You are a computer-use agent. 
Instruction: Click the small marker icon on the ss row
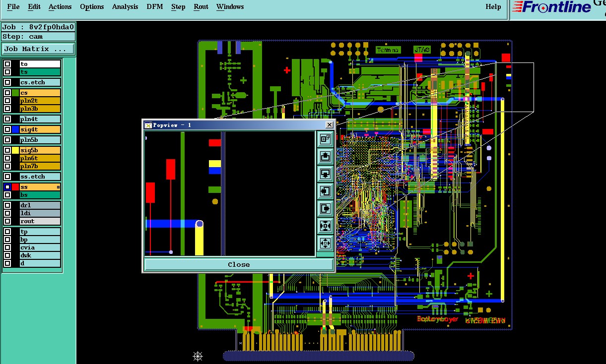point(58,187)
